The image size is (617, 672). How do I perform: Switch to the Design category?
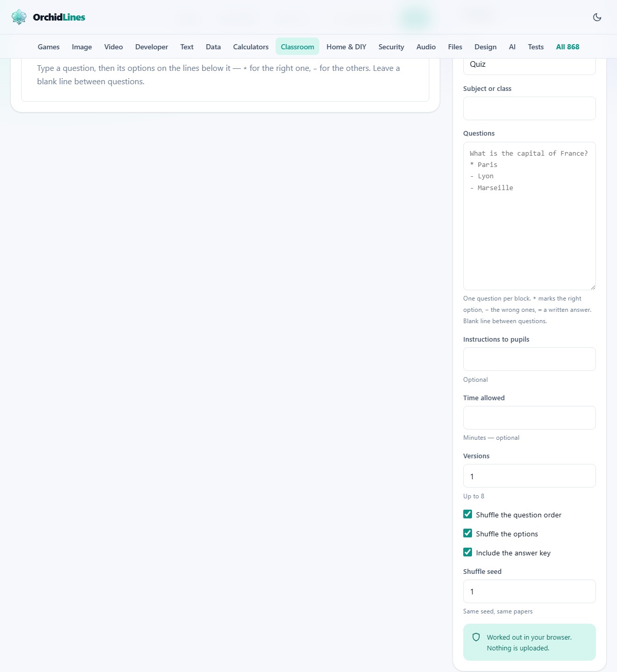pos(485,47)
